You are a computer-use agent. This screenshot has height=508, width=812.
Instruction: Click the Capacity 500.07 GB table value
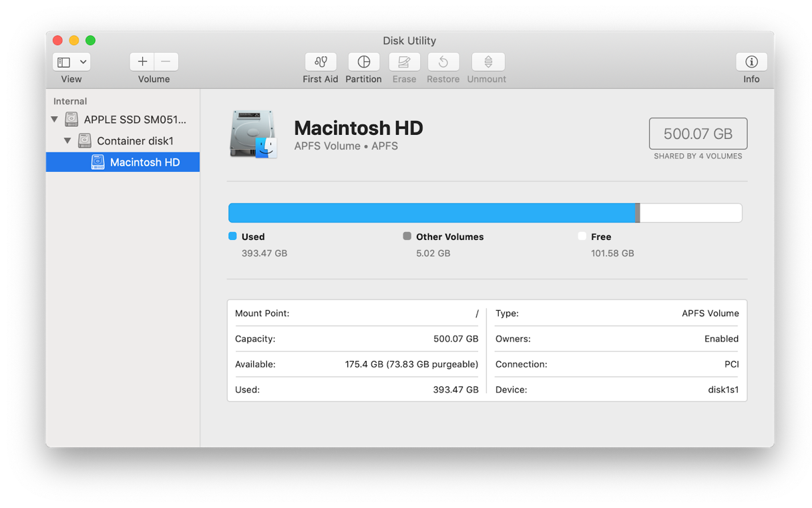456,339
